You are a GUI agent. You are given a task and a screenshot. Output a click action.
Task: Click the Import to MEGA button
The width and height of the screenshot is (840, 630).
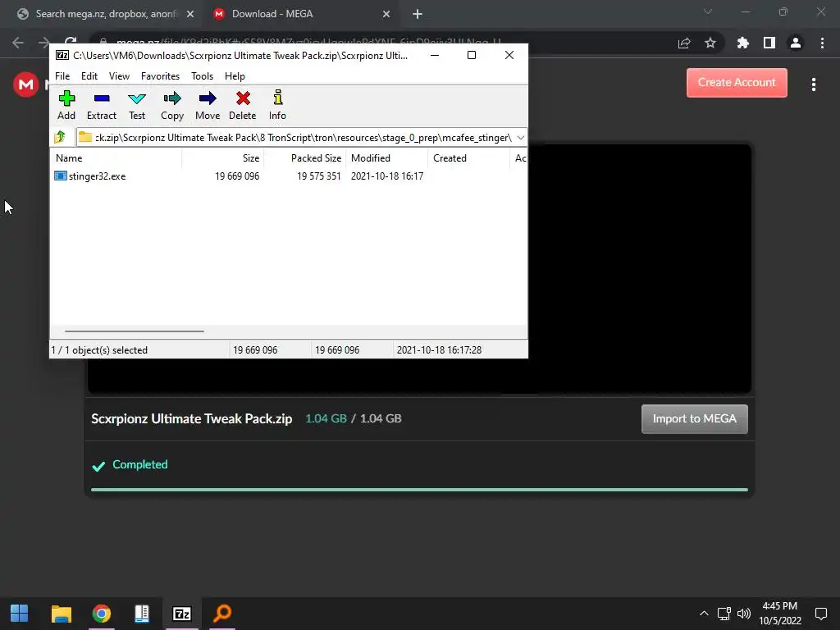pyautogui.click(x=694, y=419)
